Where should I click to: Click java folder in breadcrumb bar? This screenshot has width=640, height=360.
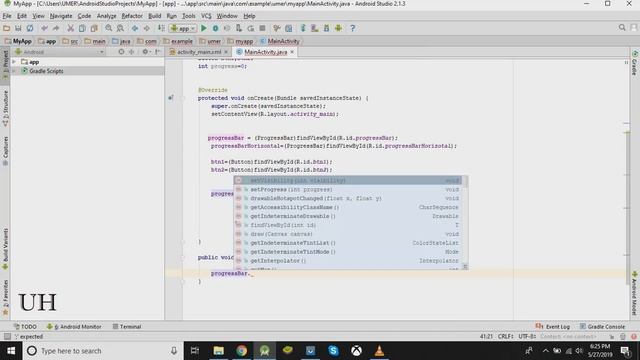click(x=125, y=41)
